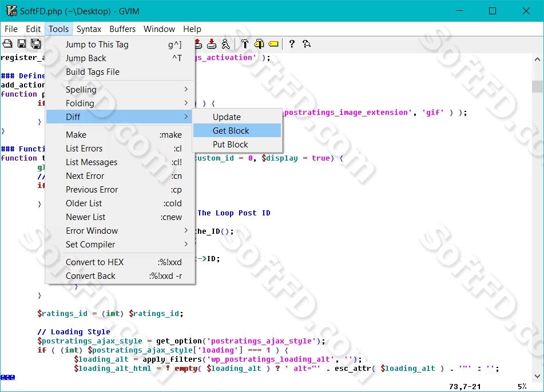The width and height of the screenshot is (544, 392).
Task: Go to Next Error
Action: 120,176
